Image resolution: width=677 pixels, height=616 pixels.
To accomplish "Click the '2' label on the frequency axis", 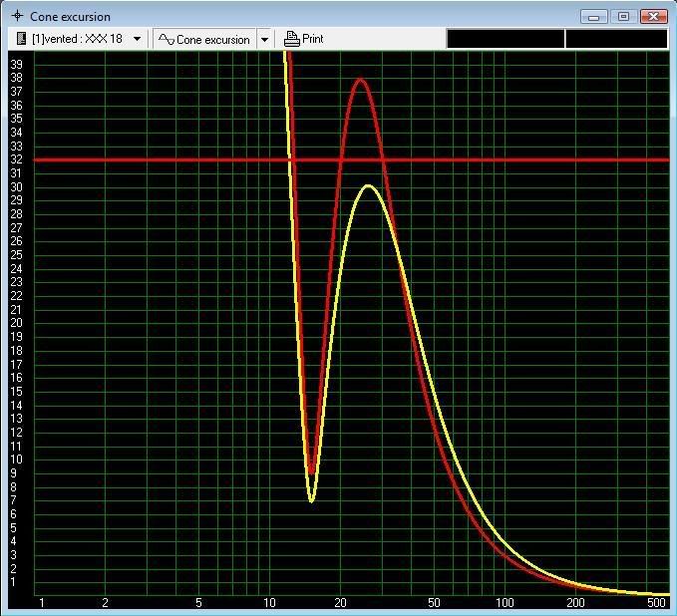I will point(105,603).
